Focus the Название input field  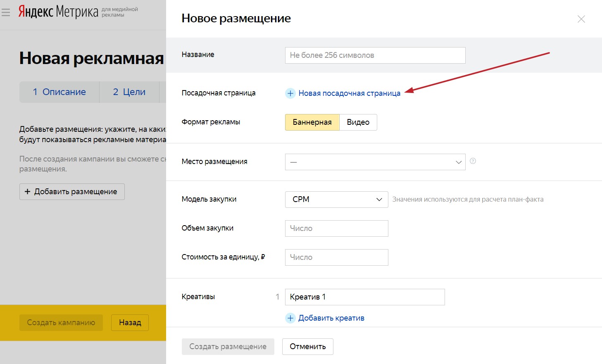pos(375,55)
